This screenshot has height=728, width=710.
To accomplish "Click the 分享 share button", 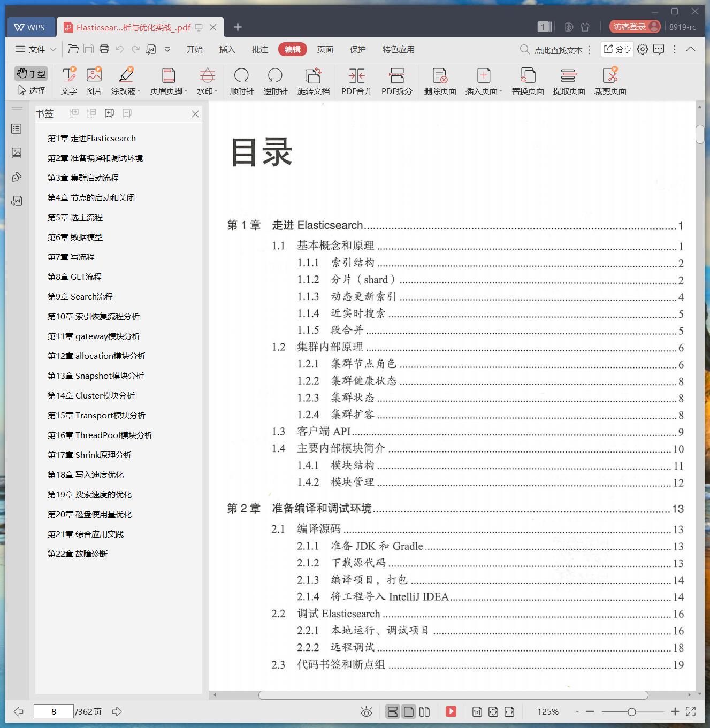I will (x=617, y=49).
